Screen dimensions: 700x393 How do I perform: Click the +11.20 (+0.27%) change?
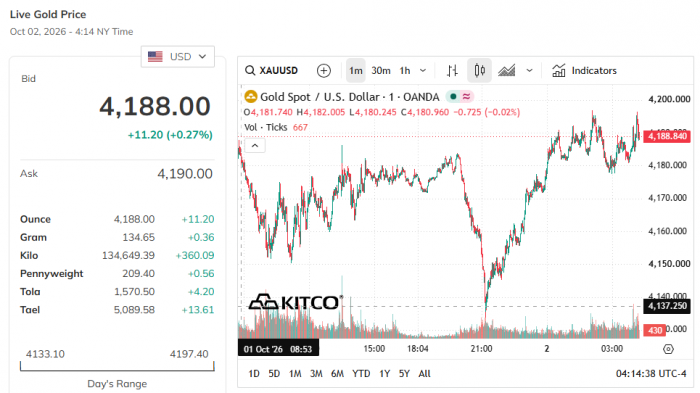(170, 135)
